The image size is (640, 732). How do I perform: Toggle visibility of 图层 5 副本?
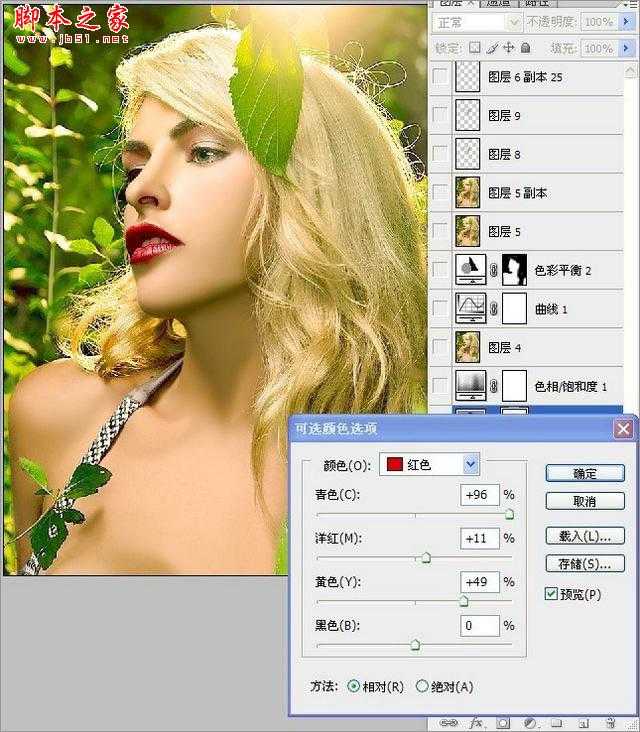click(440, 192)
